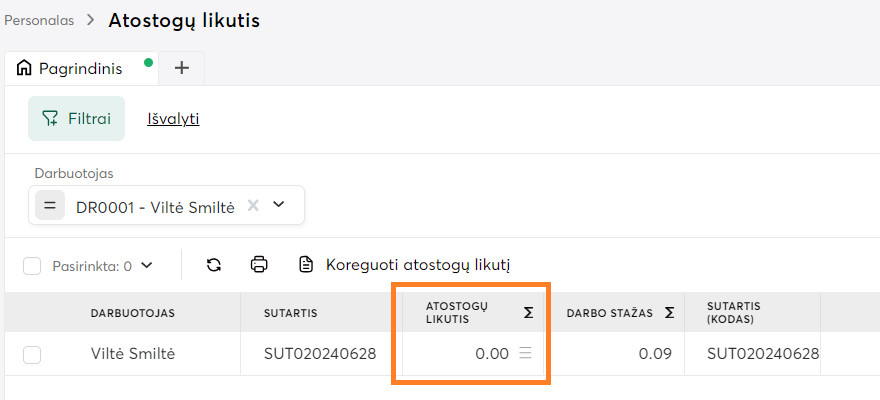
Task: Clear the Viltė Smiltė employee filter value
Action: (x=253, y=205)
